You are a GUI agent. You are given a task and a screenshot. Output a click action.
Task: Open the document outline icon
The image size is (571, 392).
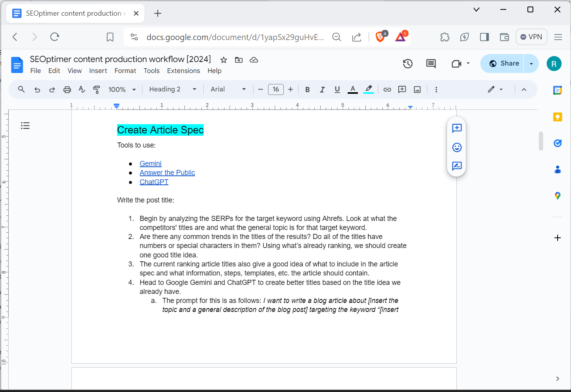(25, 126)
